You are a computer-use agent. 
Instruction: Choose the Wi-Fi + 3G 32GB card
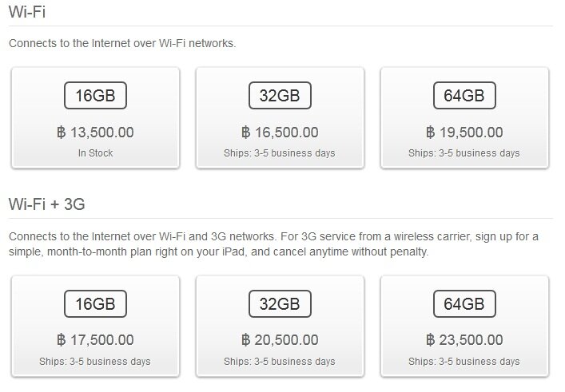pos(280,326)
